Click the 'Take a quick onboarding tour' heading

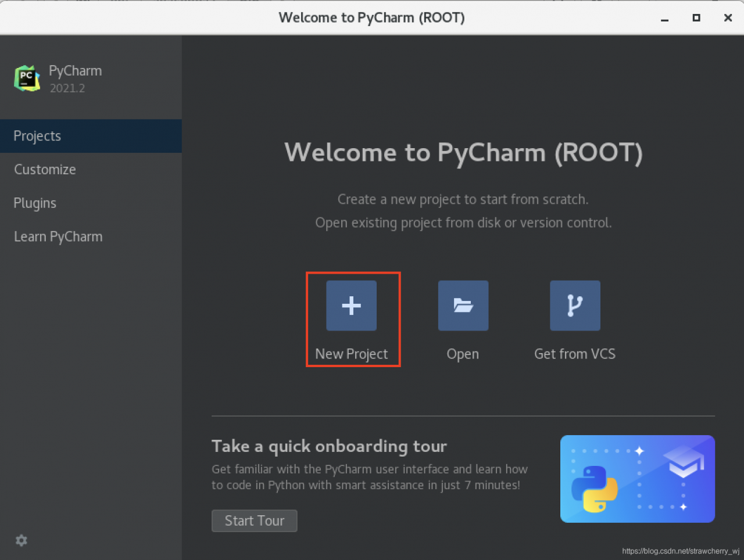click(x=329, y=446)
